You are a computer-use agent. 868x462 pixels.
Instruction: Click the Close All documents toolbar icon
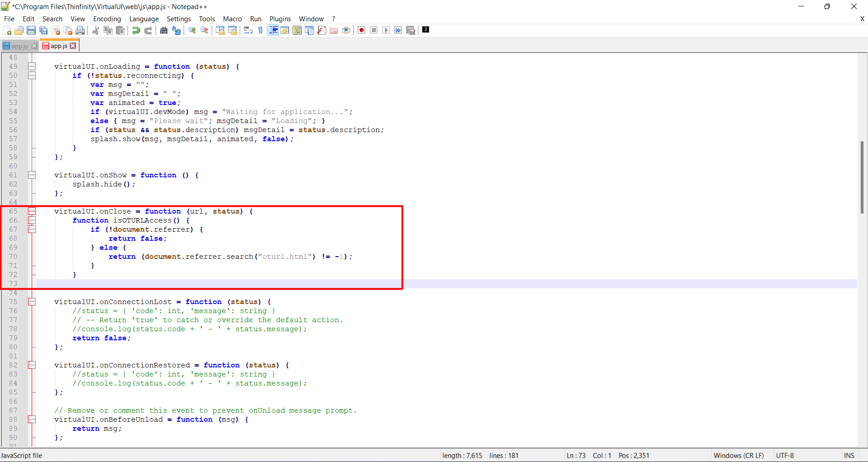(x=68, y=30)
